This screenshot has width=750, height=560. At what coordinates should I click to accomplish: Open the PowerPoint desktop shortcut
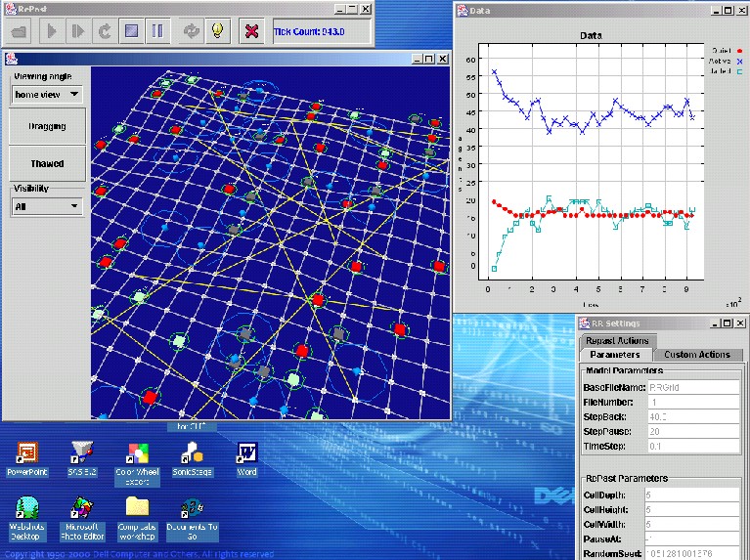point(27,458)
